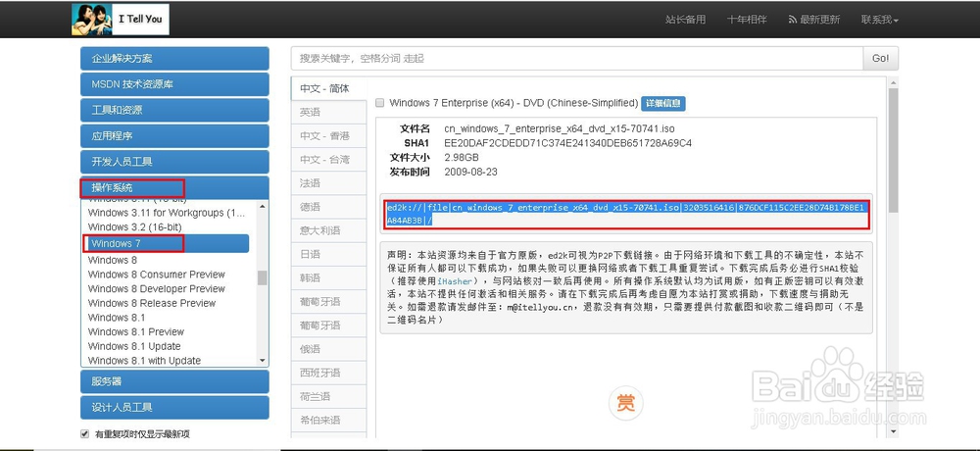
Task: Tick the Windows 7 Enterprise (x64) checkbox
Action: 379,103
